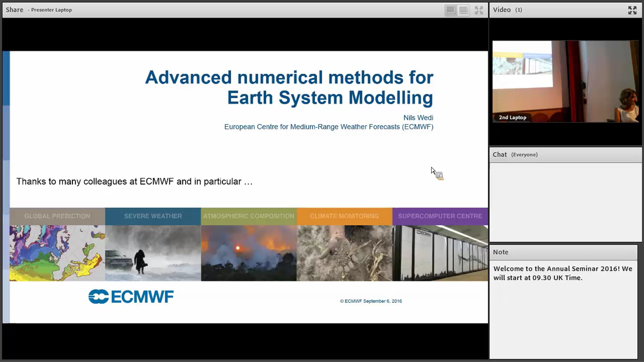Click the 'Video' pod title

502,10
